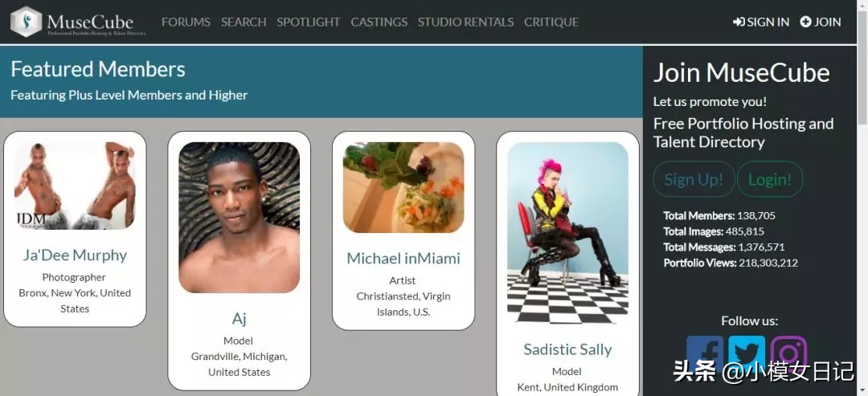Open Ja'Dee Murphy profile link
The height and width of the screenshot is (396, 868).
click(75, 255)
